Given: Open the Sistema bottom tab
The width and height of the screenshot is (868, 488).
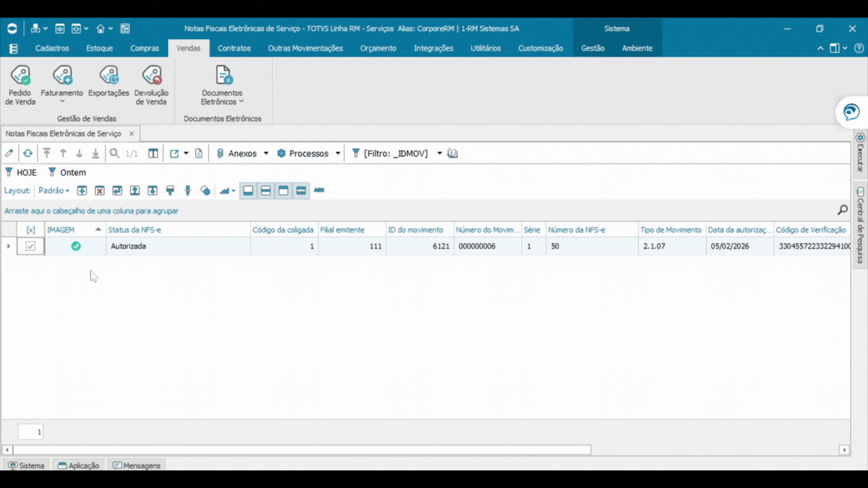Looking at the screenshot, I should (x=26, y=465).
